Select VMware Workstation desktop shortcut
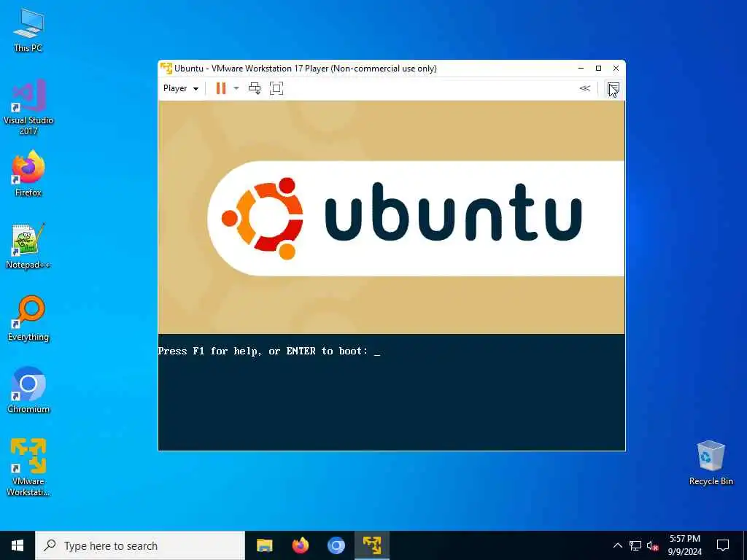 pos(28,467)
